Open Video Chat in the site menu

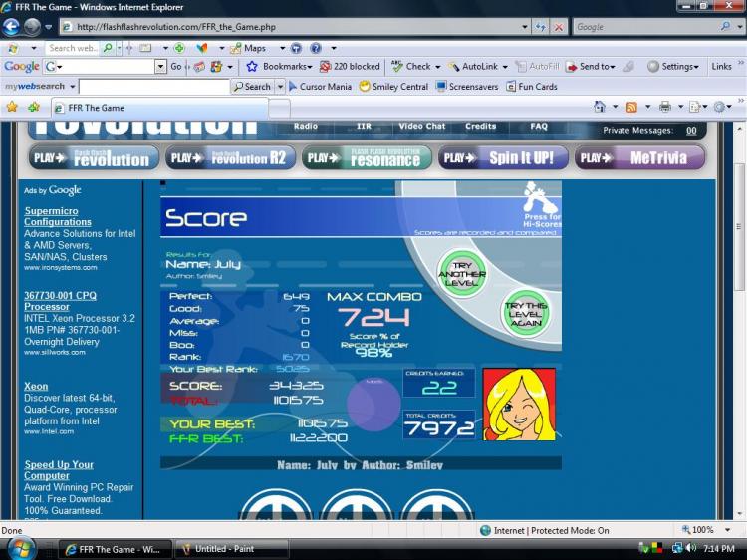point(422,126)
